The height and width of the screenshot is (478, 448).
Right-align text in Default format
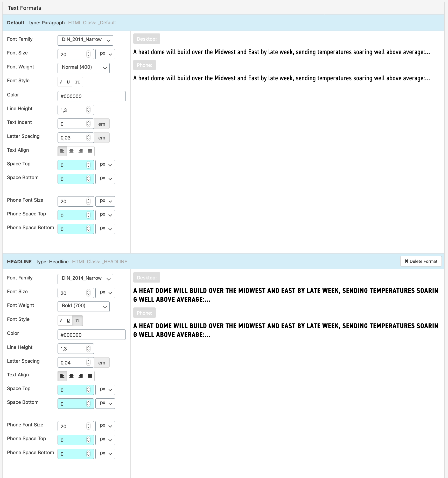(81, 151)
